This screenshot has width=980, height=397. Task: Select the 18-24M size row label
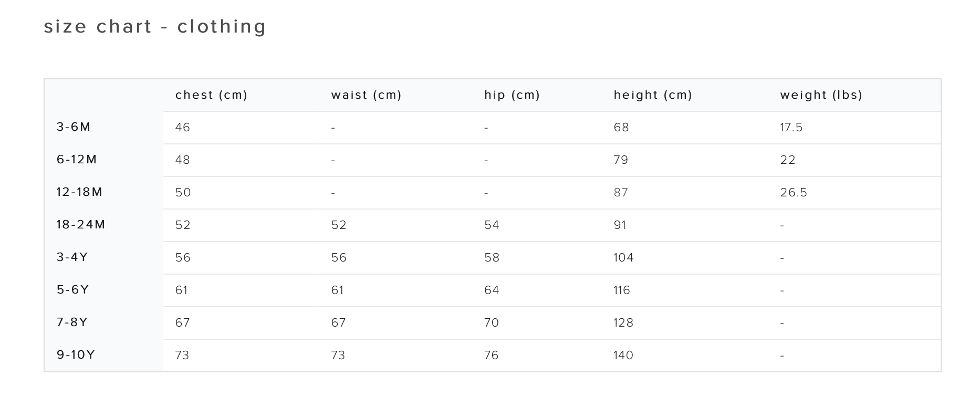click(81, 225)
